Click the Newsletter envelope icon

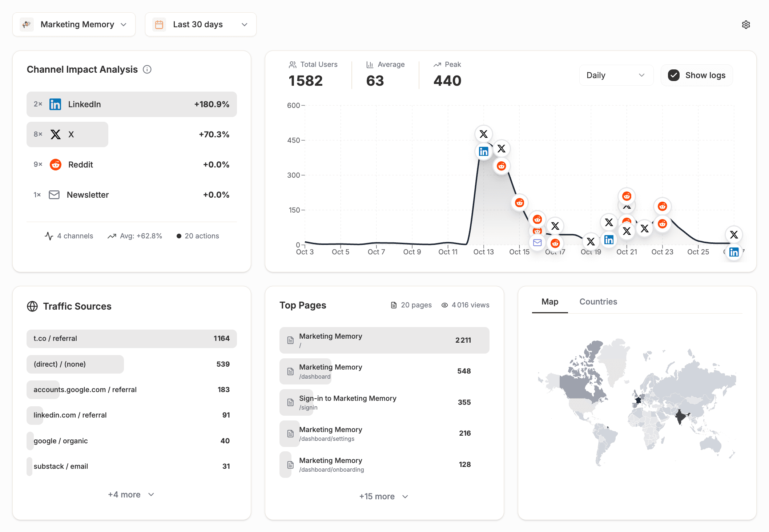(x=54, y=194)
